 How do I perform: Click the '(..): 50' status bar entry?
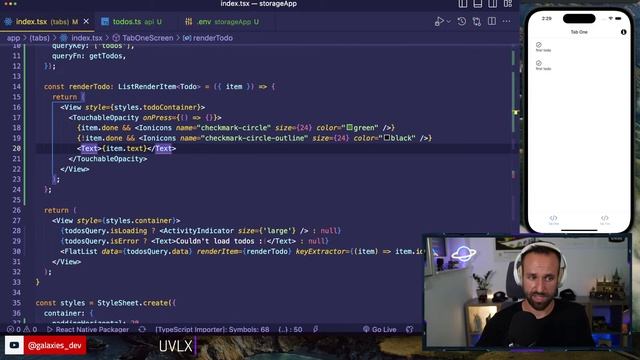[x=290, y=329]
